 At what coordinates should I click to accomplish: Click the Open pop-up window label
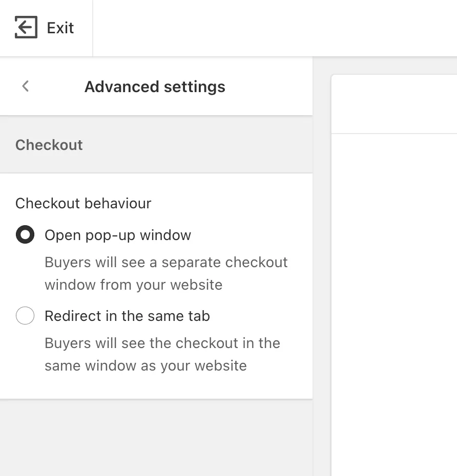(x=118, y=235)
